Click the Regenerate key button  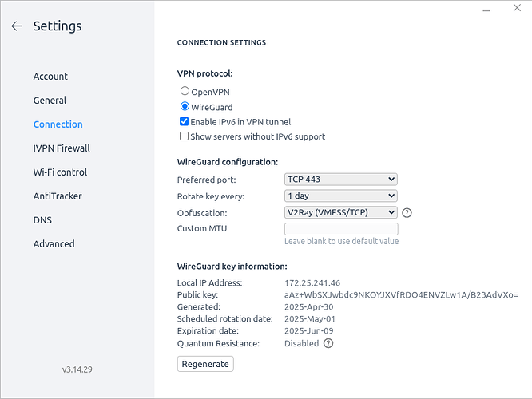[x=205, y=364]
